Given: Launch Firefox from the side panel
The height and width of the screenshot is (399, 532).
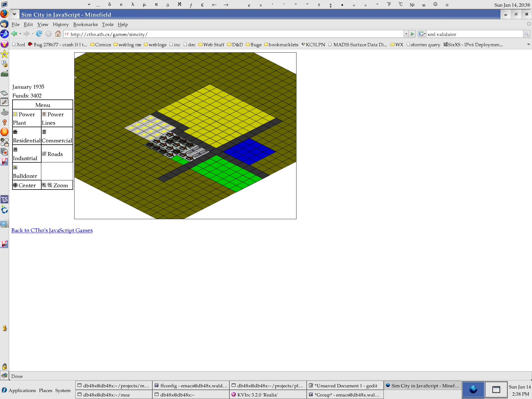Looking at the screenshot, I should pos(4,14).
